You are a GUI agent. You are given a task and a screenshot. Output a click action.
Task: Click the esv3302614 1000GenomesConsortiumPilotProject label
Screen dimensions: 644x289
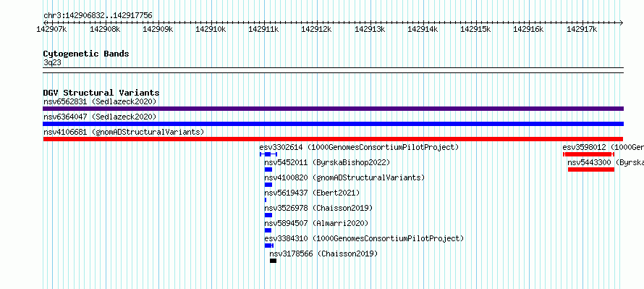click(359, 147)
